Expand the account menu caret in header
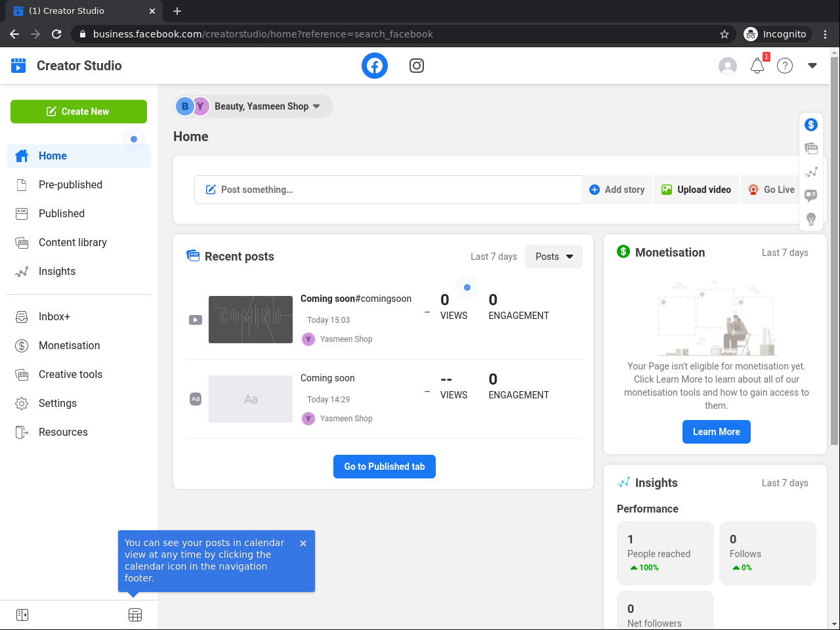 pyautogui.click(x=812, y=66)
